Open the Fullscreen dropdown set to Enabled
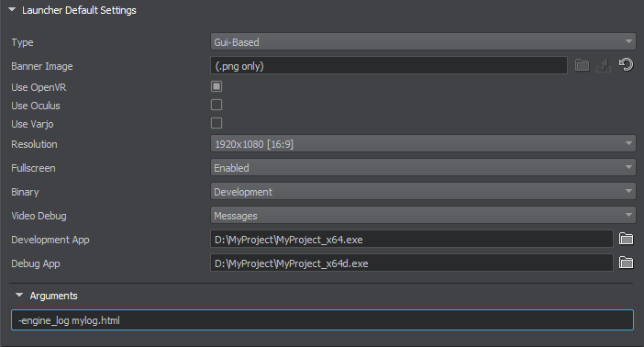This screenshot has width=644, height=347. coord(423,168)
